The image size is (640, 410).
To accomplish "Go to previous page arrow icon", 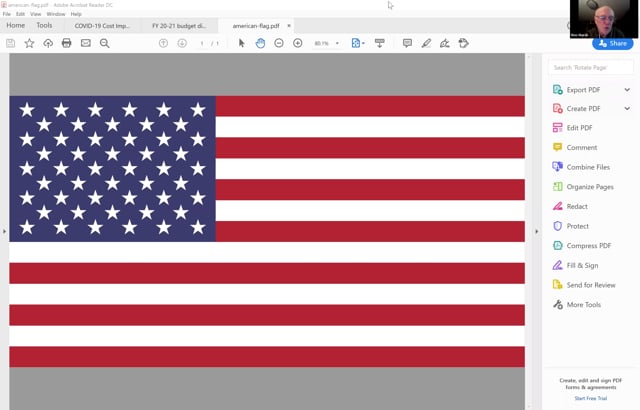I will (163, 43).
